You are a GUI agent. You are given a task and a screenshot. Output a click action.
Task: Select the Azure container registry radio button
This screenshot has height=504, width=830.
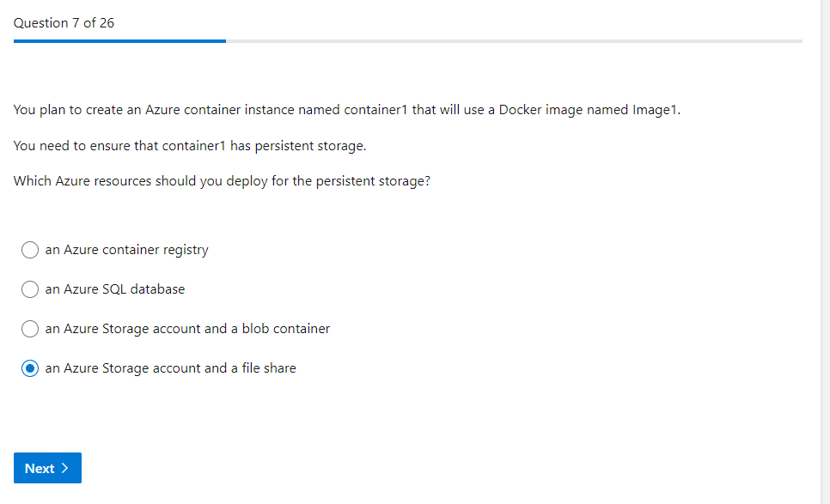(x=30, y=250)
